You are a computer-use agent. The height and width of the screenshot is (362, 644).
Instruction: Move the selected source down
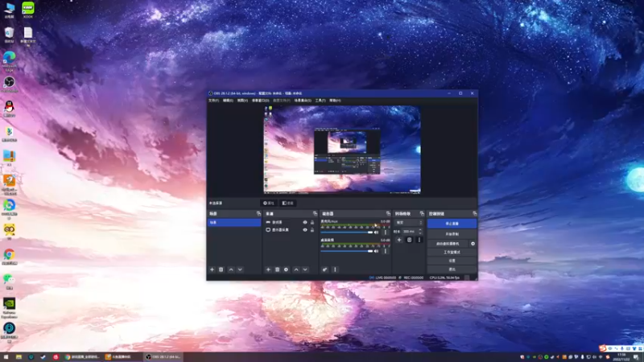click(x=305, y=269)
